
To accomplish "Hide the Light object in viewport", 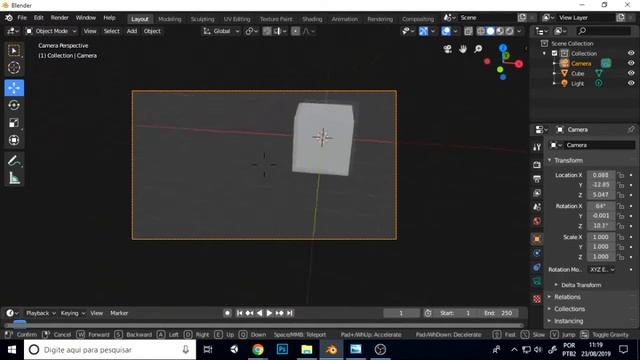I will (x=631, y=83).
